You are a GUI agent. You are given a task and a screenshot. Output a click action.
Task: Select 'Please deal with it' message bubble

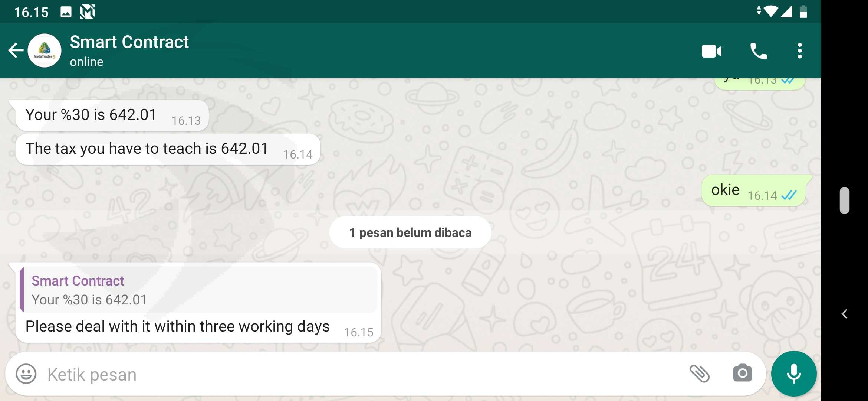click(198, 303)
